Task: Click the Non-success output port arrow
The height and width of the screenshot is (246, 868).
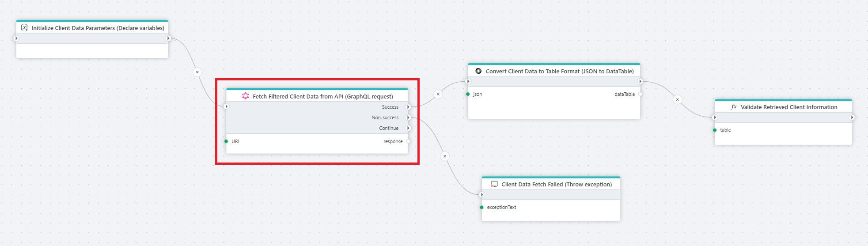Action: point(408,117)
